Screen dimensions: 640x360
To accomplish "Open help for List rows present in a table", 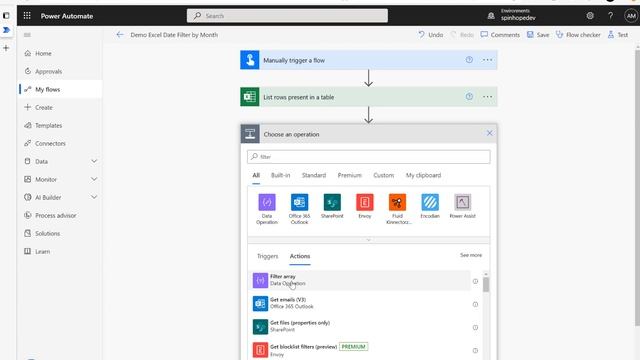I will (x=469, y=97).
